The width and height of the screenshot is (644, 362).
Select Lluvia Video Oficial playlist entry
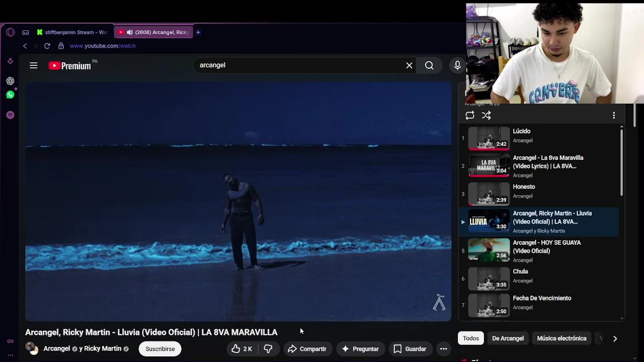(x=538, y=222)
